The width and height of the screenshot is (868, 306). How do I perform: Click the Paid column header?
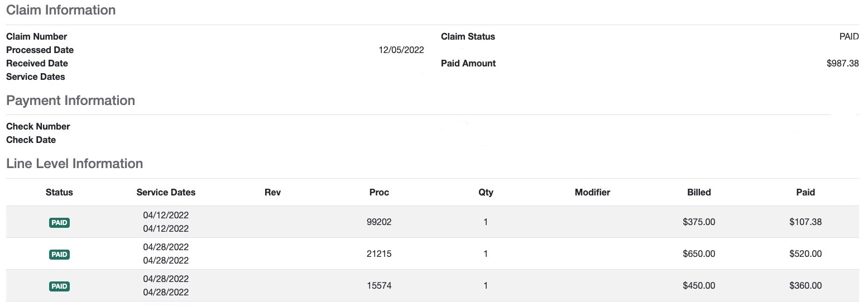click(805, 192)
